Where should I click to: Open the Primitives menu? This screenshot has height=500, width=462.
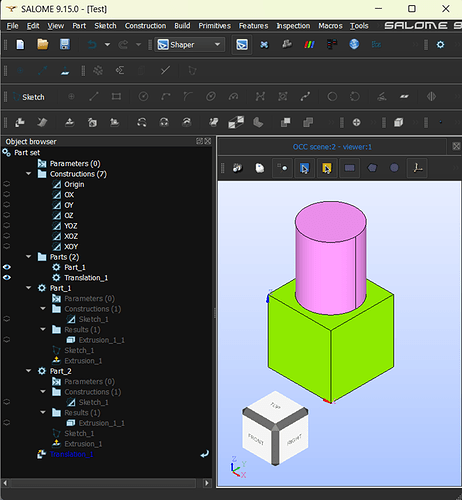coord(214,26)
